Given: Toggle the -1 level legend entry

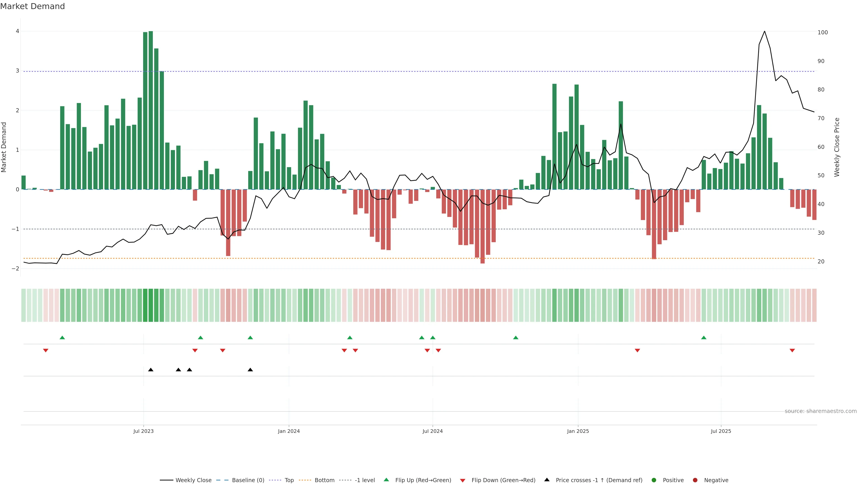Looking at the screenshot, I should coord(365,480).
